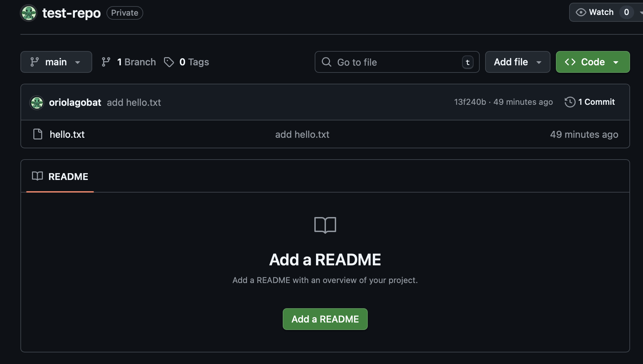Screen dimensions: 643x364
Task: Click the large book icon above Add a README
Action: (x=325, y=225)
